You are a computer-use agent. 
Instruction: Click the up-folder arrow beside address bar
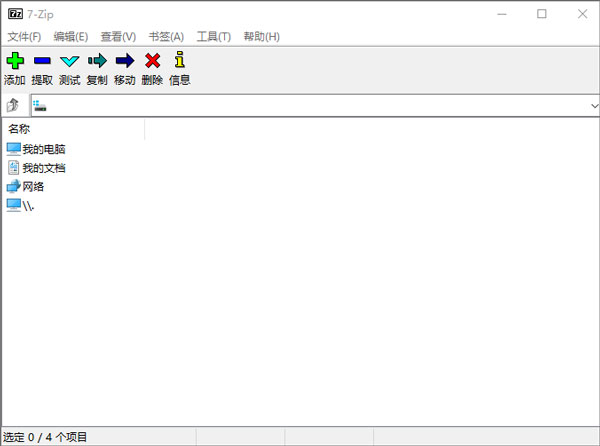pos(13,105)
